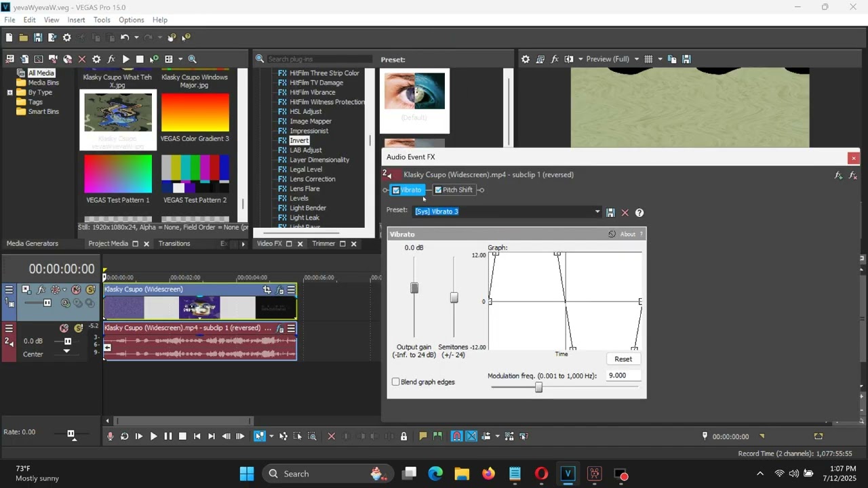Toggle the Vibrato effect checkbox

point(396,190)
